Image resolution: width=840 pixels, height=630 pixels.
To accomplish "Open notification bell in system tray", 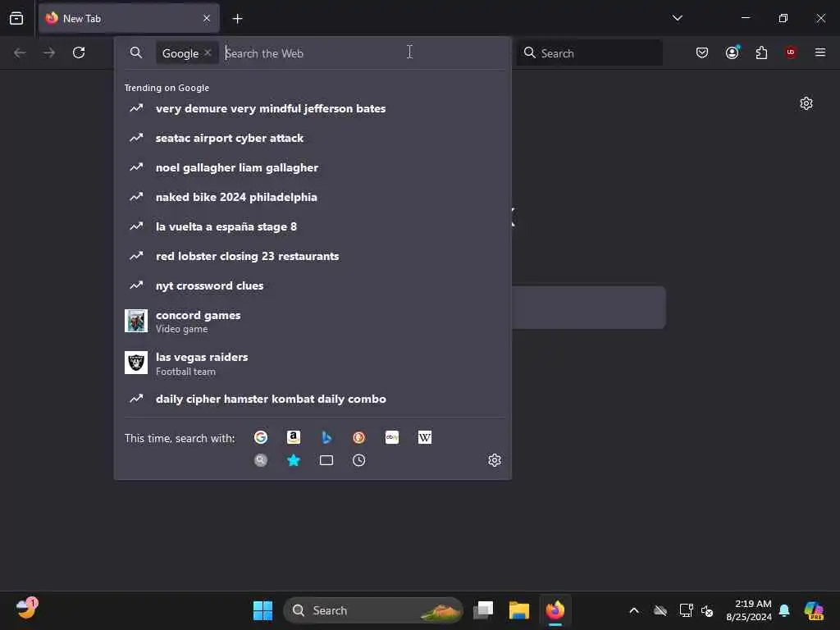I will (784, 610).
